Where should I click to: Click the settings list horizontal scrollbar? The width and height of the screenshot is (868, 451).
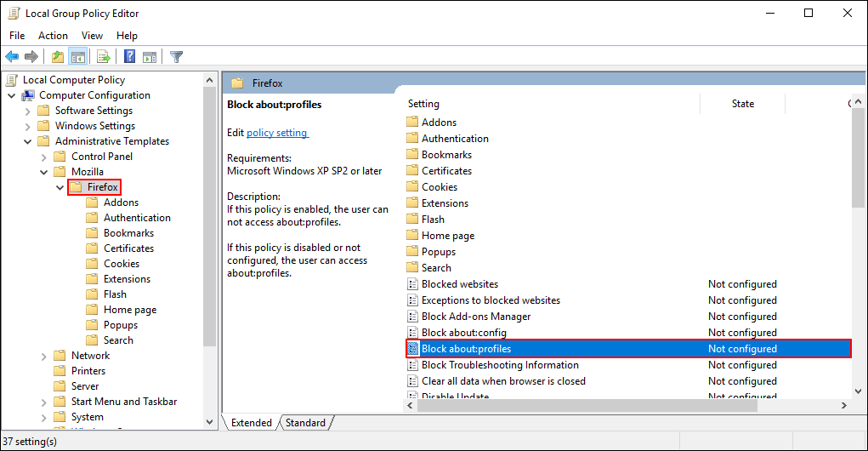(x=587, y=406)
